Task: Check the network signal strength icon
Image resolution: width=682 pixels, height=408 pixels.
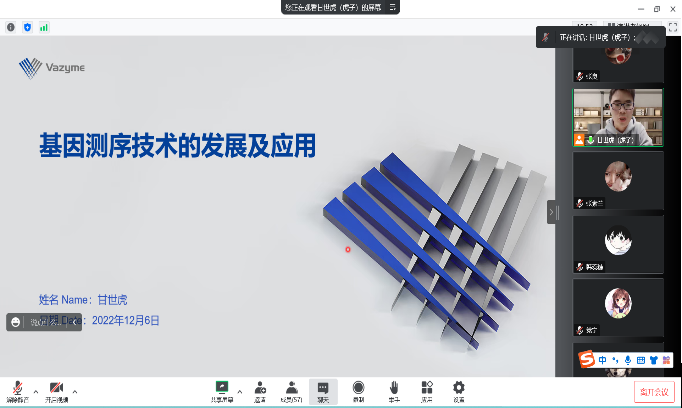Action: (x=44, y=27)
